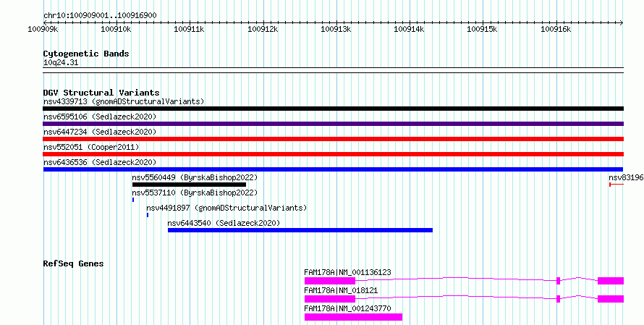Viewport: 644px width, 325px height.
Task: Click the small red nsv83196 variant marker
Action: click(x=617, y=185)
